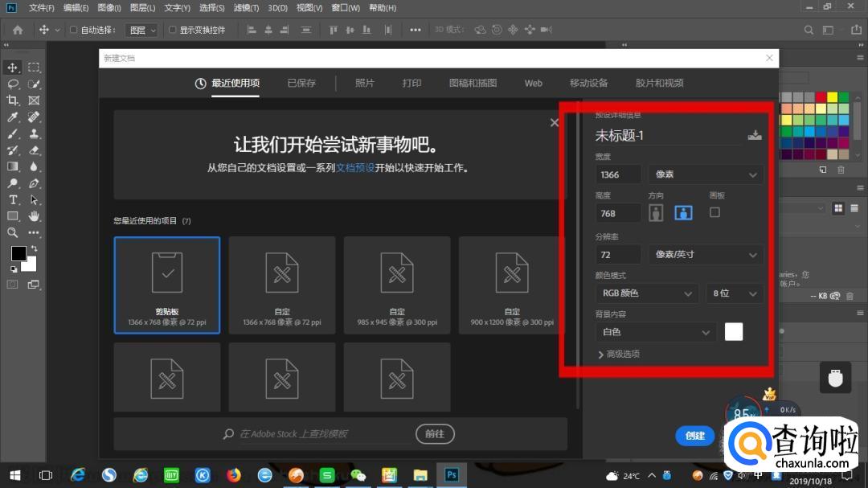Select the Zoom tool

pos(13,232)
